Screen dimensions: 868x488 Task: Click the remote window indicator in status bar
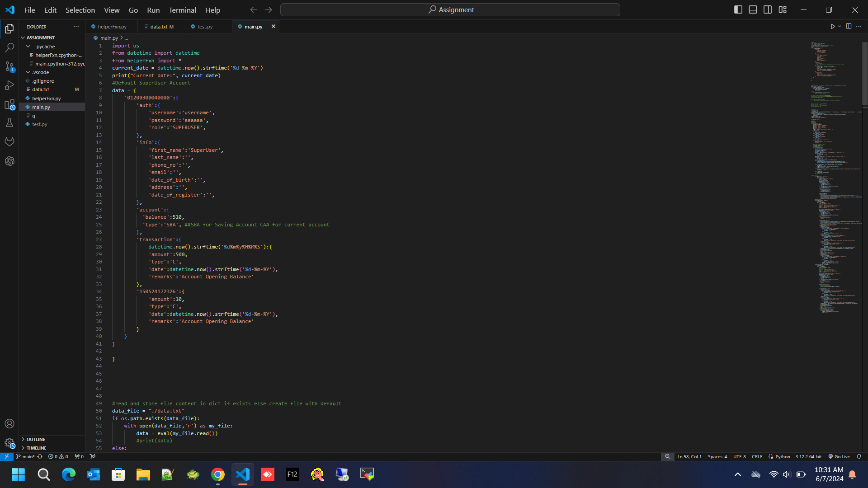pos(6,457)
